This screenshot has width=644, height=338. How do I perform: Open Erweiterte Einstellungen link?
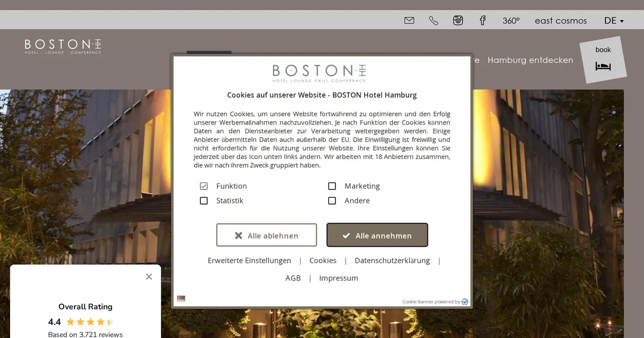point(250,260)
